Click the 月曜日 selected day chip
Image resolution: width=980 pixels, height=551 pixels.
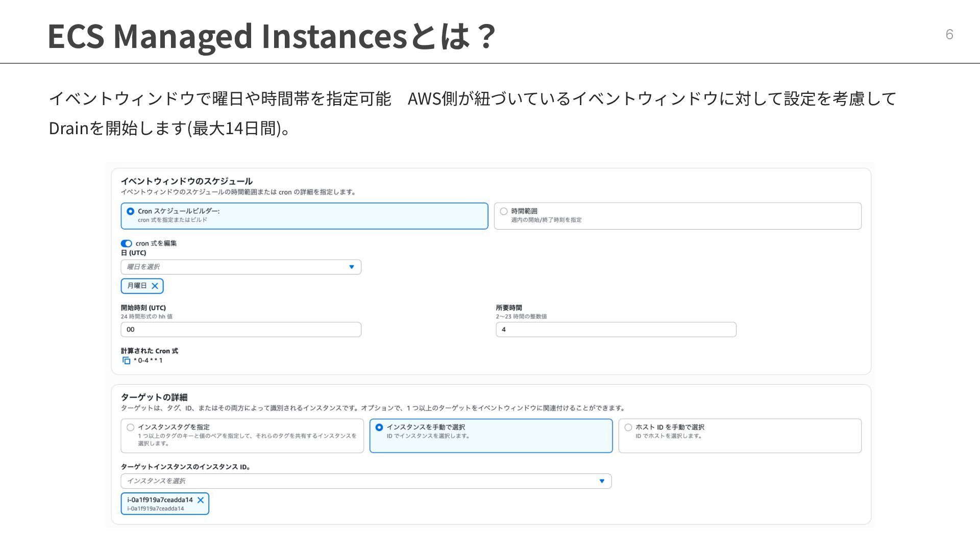tap(136, 286)
